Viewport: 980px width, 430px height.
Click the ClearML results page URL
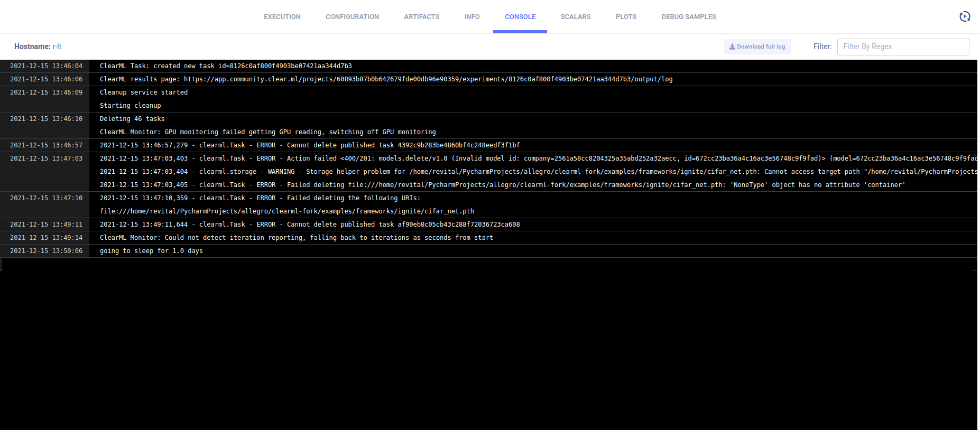click(x=428, y=79)
